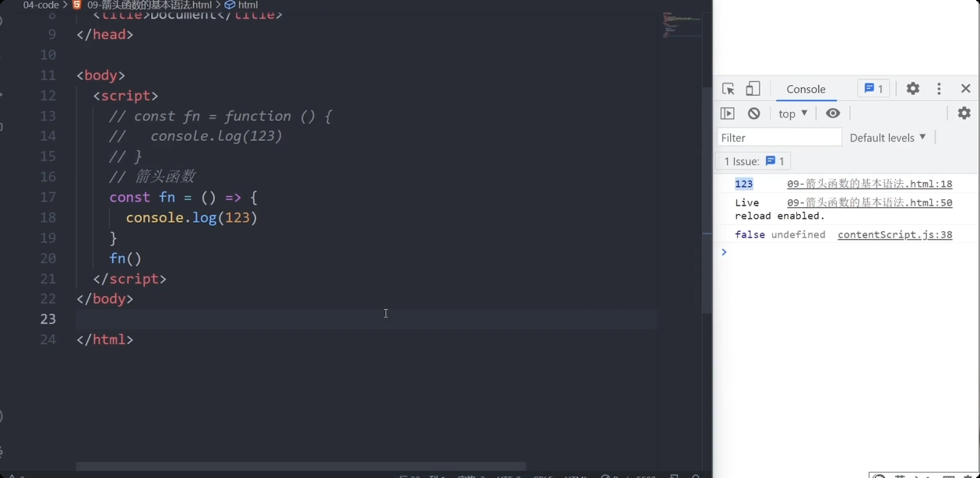Open the 09-箭头函数的基本语法.html breadcrumb
This screenshot has height=478, width=980.
[x=142, y=5]
